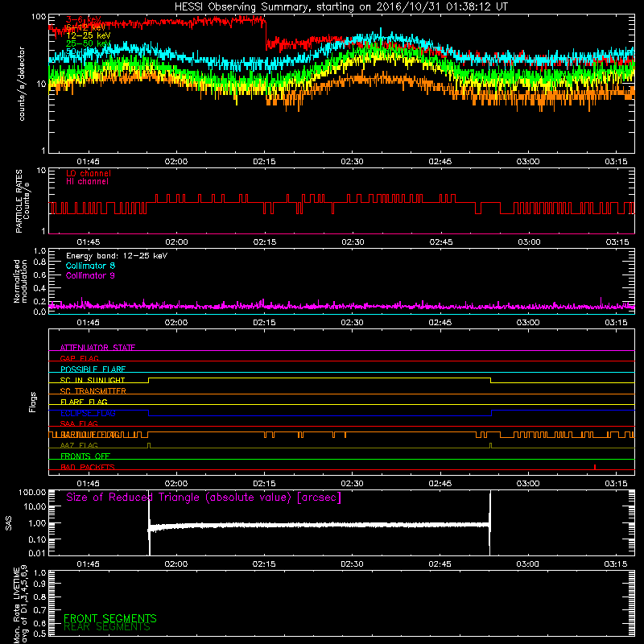The image size is (644, 644).
Task: Click the Collimator 8 legend entry
Action: tap(90, 266)
